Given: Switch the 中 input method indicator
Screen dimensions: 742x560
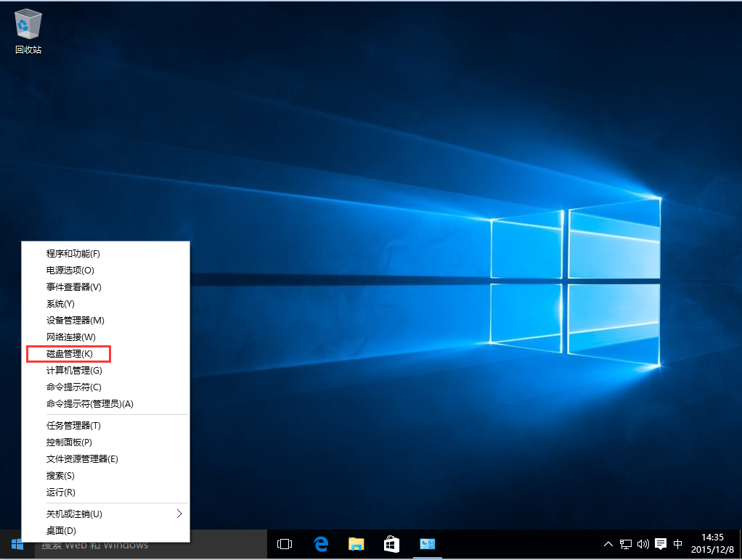Looking at the screenshot, I should (x=677, y=544).
